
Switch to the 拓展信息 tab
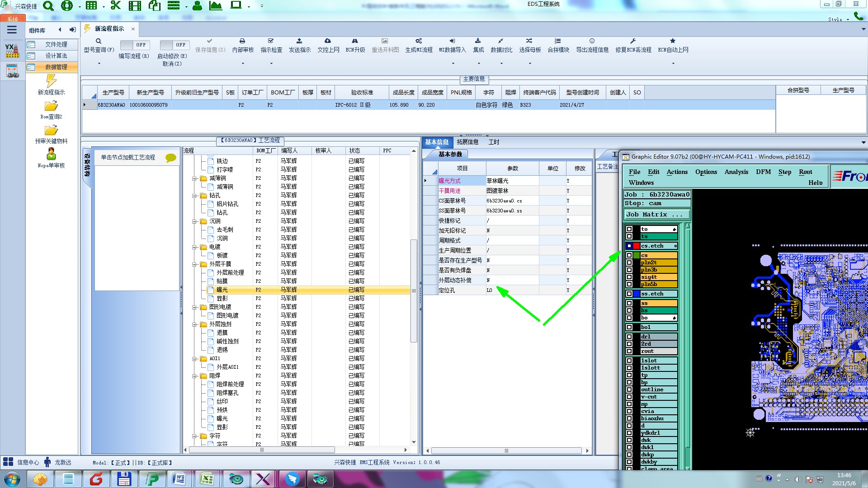pos(467,142)
